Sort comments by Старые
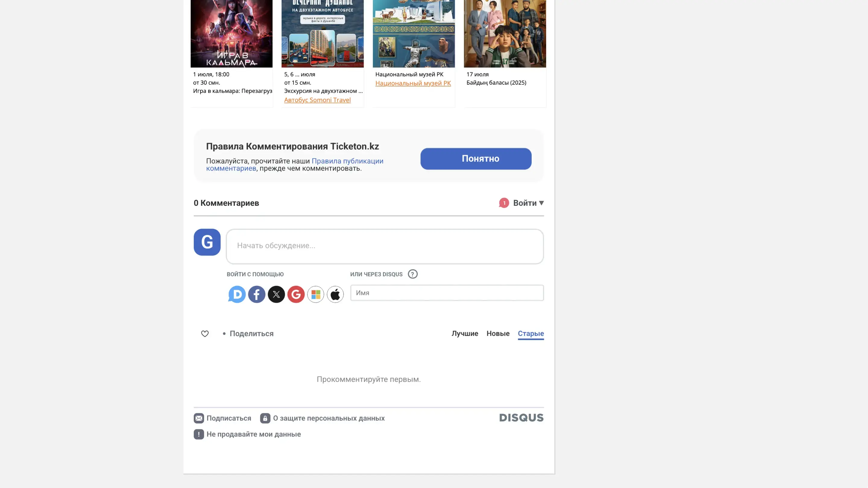Viewport: 868px width, 488px height. point(531,333)
